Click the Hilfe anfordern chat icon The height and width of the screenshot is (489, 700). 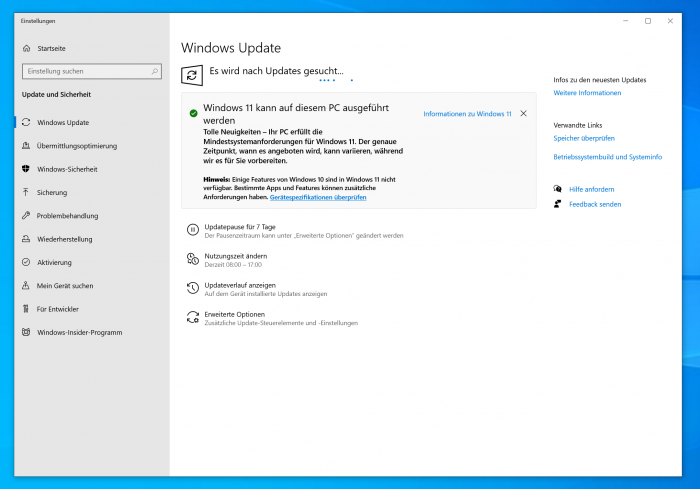[x=558, y=189]
